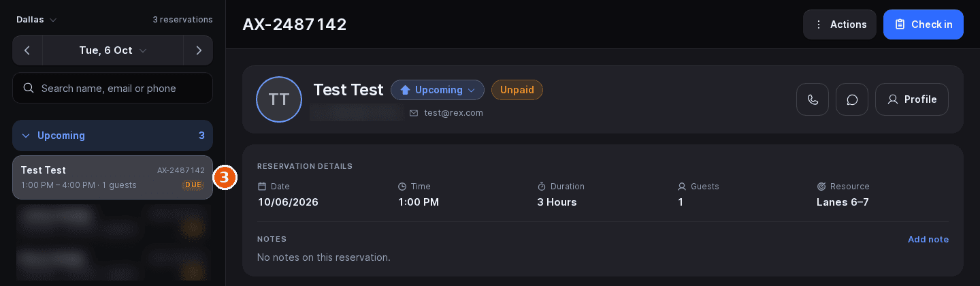Screen dimensions: 980x286
Task: Change the Upcoming status dropdown
Action: point(438,90)
